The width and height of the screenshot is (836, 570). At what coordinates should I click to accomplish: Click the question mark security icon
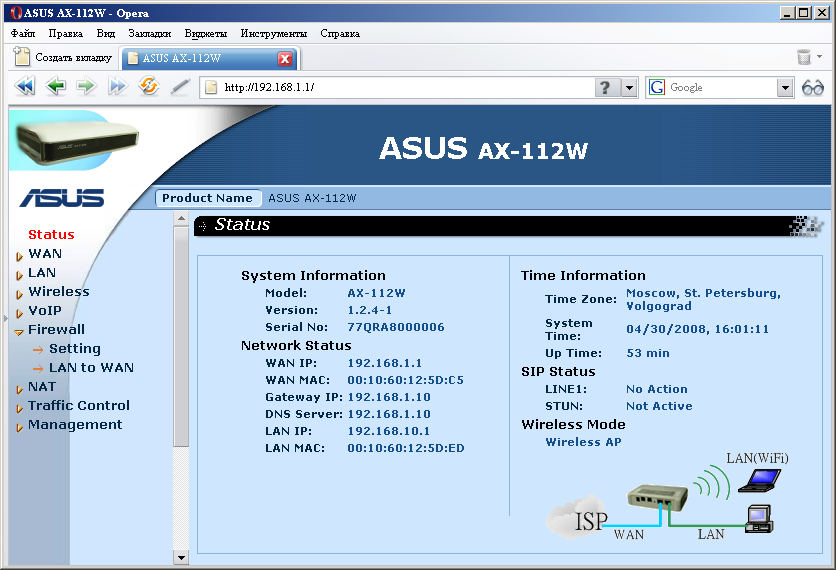(607, 87)
